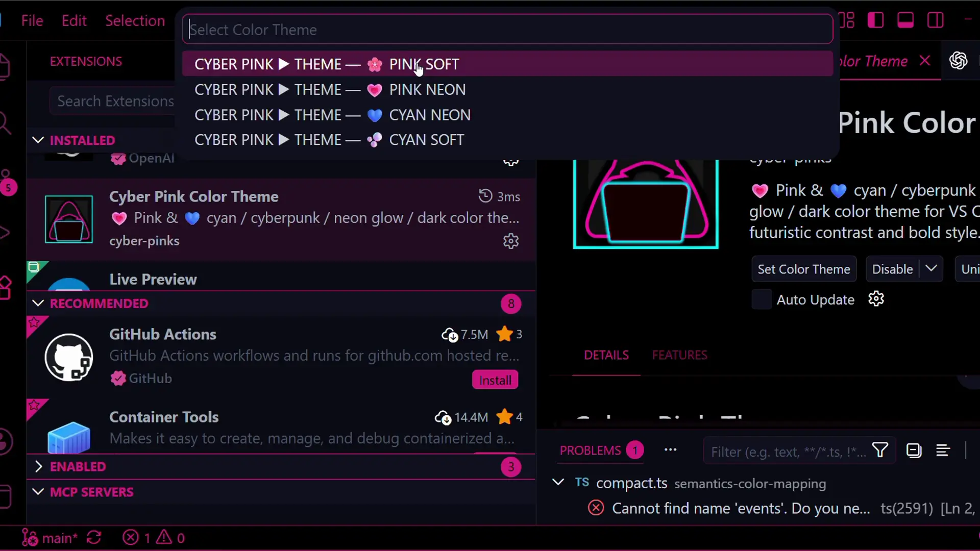Open the Accounts icon in activity bar
980x551 pixels.
pyautogui.click(x=5, y=442)
